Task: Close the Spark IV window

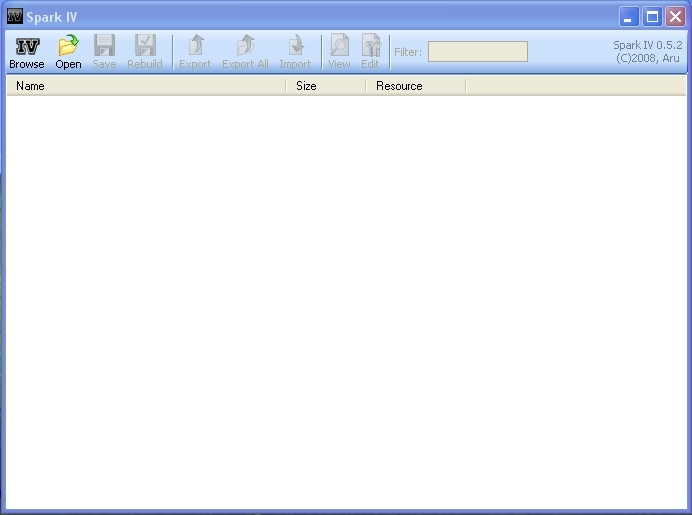Action: pos(675,17)
